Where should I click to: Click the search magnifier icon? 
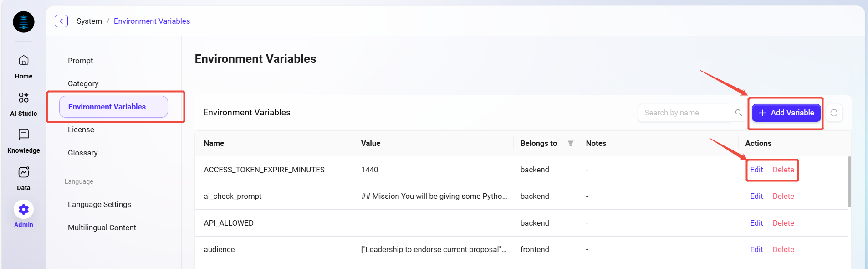(739, 113)
